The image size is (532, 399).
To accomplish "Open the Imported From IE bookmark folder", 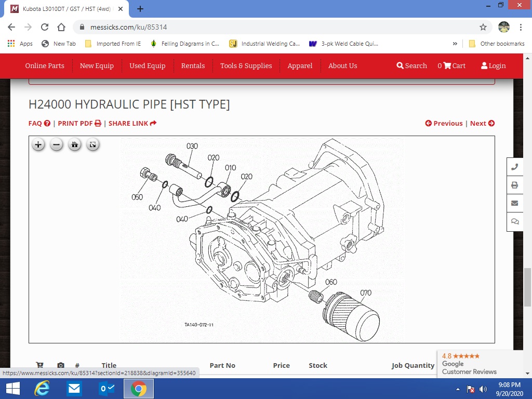I will click(113, 44).
